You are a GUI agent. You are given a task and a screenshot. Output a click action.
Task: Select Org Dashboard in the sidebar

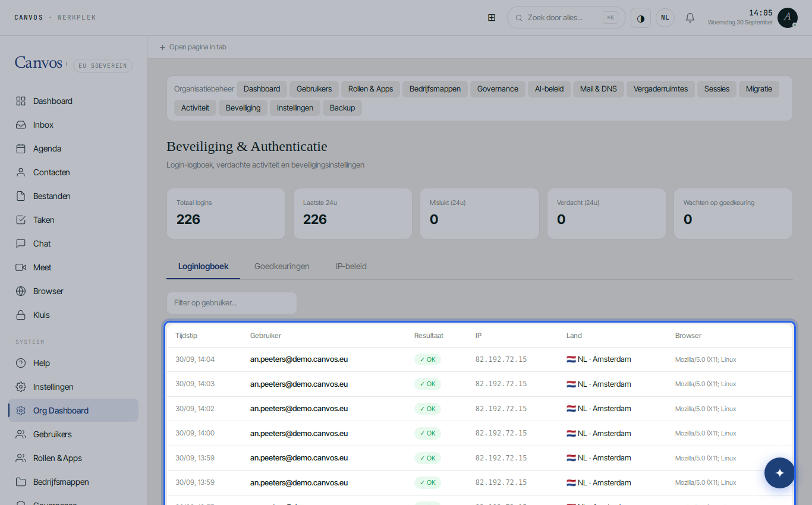pyautogui.click(x=74, y=411)
